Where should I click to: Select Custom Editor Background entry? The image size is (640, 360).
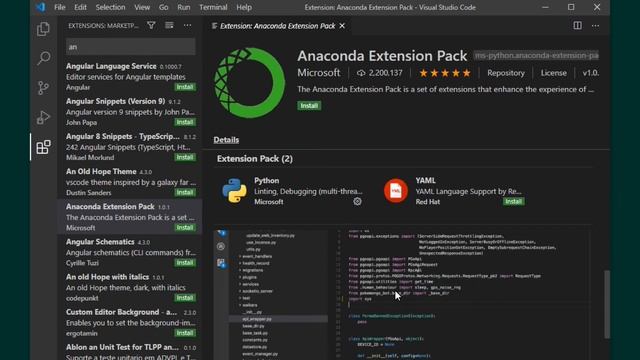coord(130,322)
